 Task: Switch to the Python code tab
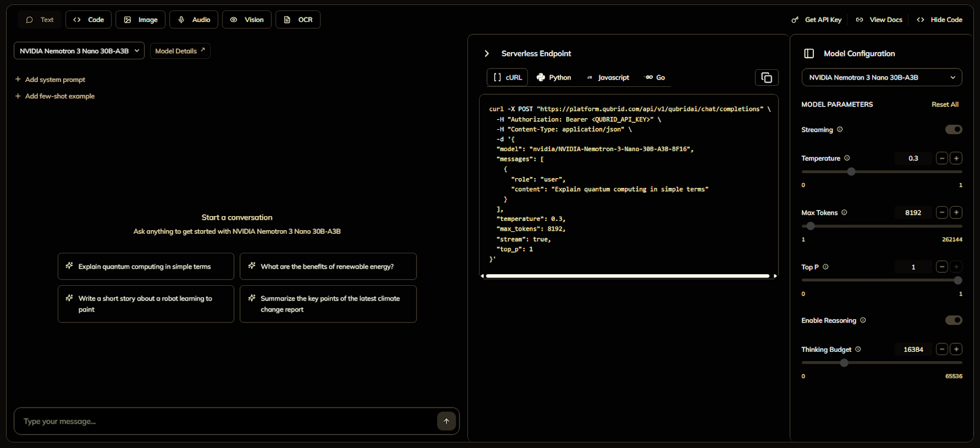[554, 78]
